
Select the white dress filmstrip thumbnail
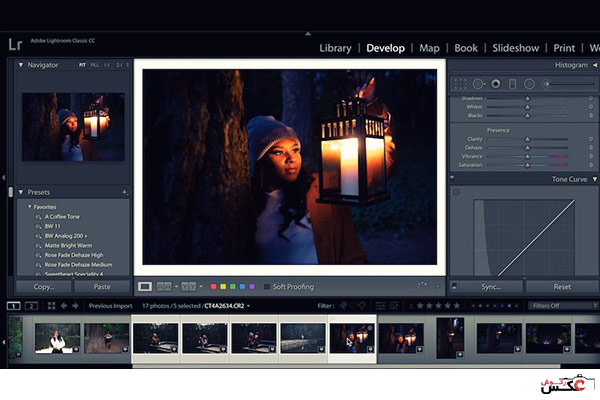57,338
